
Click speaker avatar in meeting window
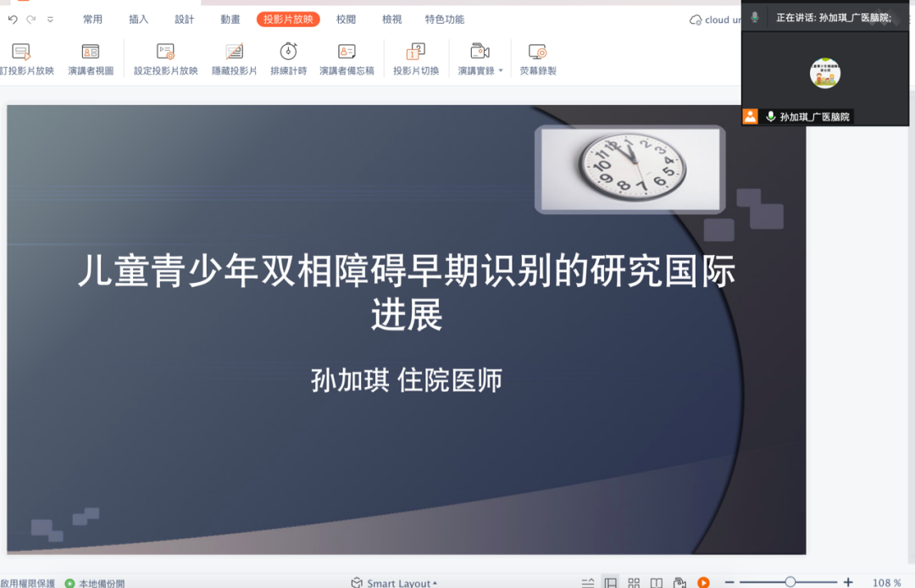pyautogui.click(x=825, y=74)
